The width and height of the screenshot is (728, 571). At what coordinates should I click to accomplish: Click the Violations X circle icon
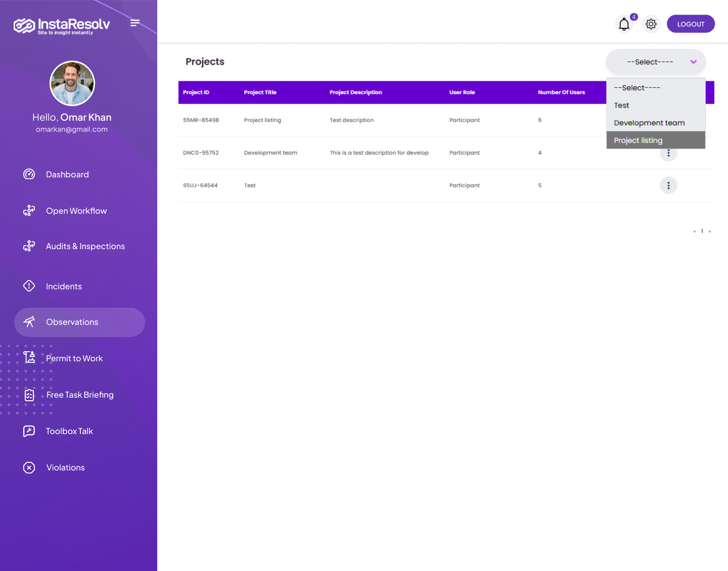[x=29, y=467]
